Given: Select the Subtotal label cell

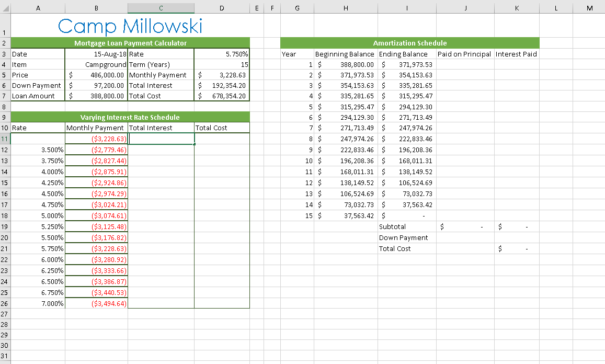Looking at the screenshot, I should [407, 226].
